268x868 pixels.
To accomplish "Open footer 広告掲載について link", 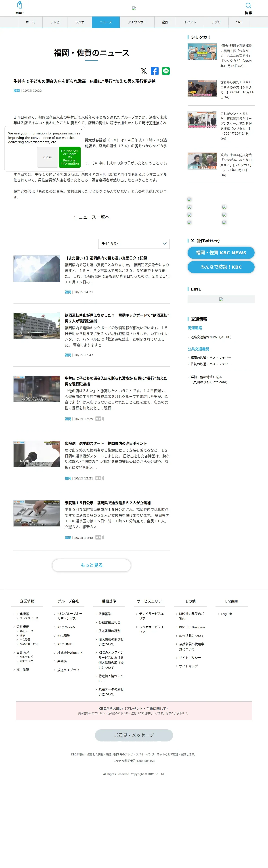I will pos(191,636).
